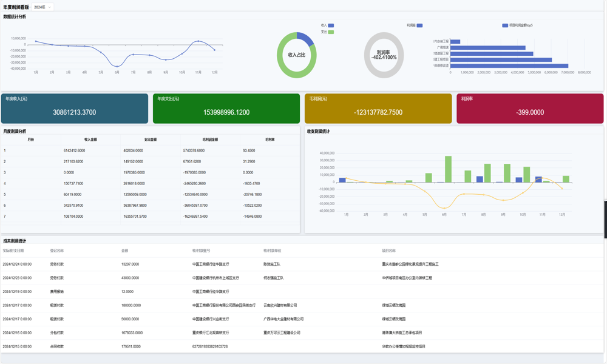This screenshot has width=607, height=364.
Task: Click the 收入占比 donut chart center
Action: coord(297,55)
